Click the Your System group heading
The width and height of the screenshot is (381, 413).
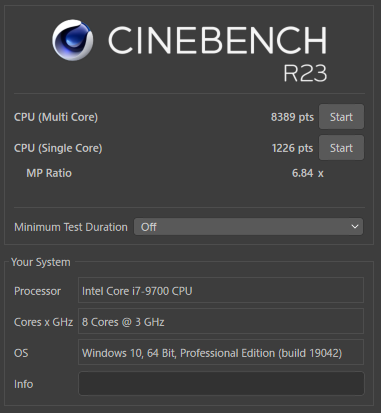(x=41, y=262)
